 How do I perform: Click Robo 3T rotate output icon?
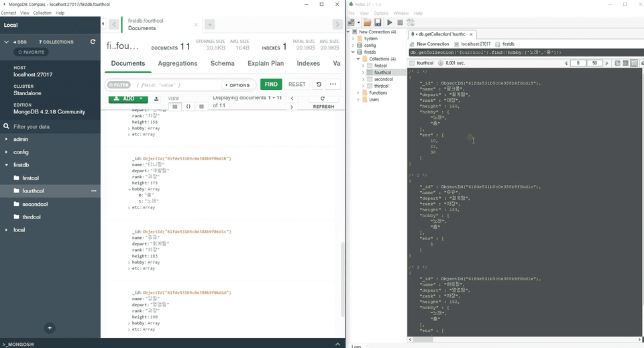(411, 23)
